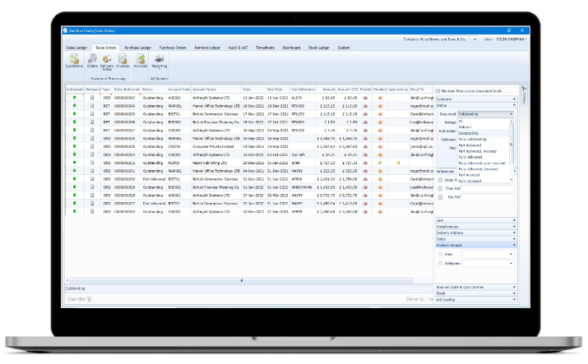Click the emailed icon for order 0000001025
Image resolution: width=588 pixels, height=364 pixels.
380,212
